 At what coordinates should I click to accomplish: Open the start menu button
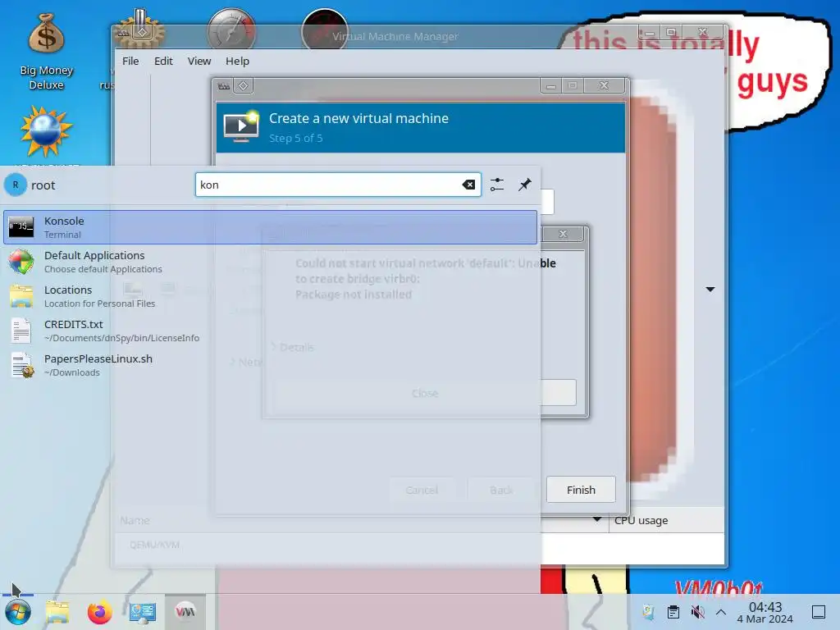click(18, 612)
